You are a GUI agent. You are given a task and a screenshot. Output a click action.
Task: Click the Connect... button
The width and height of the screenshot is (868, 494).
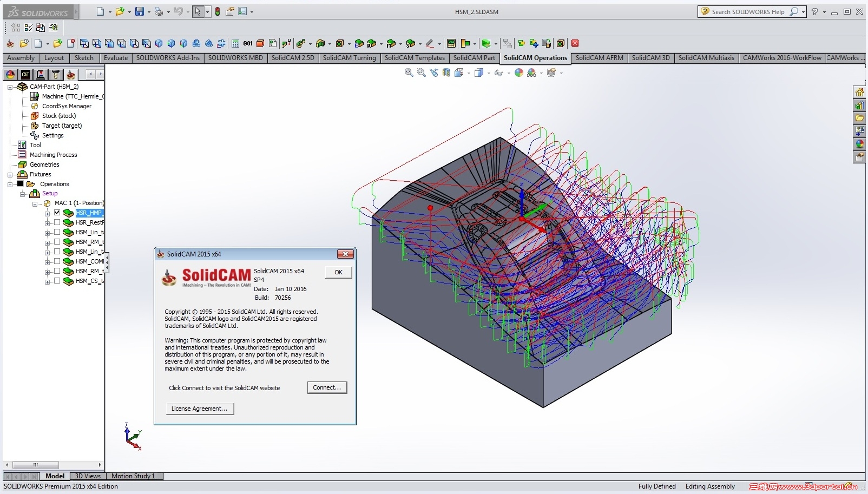coord(327,387)
